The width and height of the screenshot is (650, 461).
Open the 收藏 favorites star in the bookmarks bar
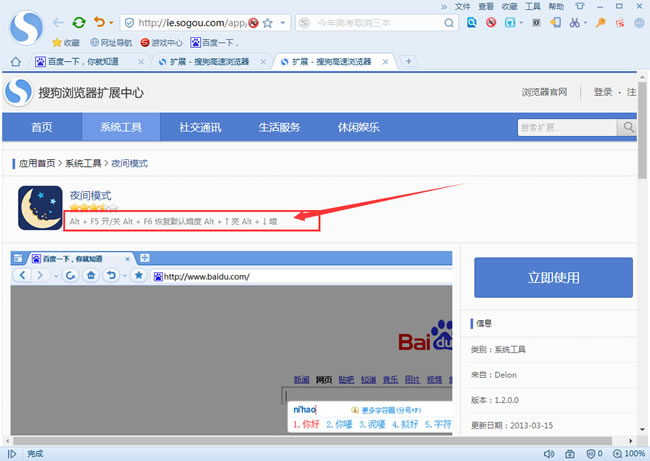[x=66, y=42]
